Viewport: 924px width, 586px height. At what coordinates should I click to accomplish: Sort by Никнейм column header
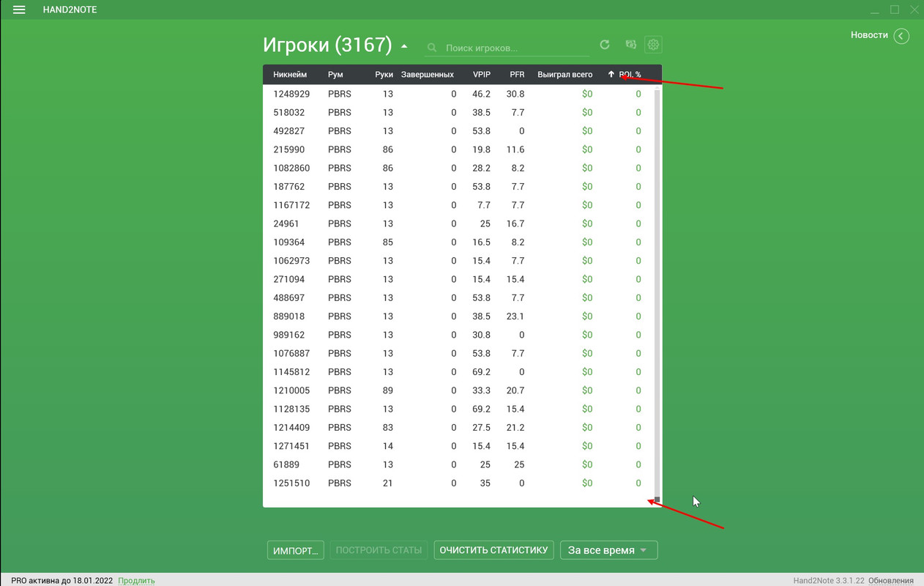pos(290,75)
